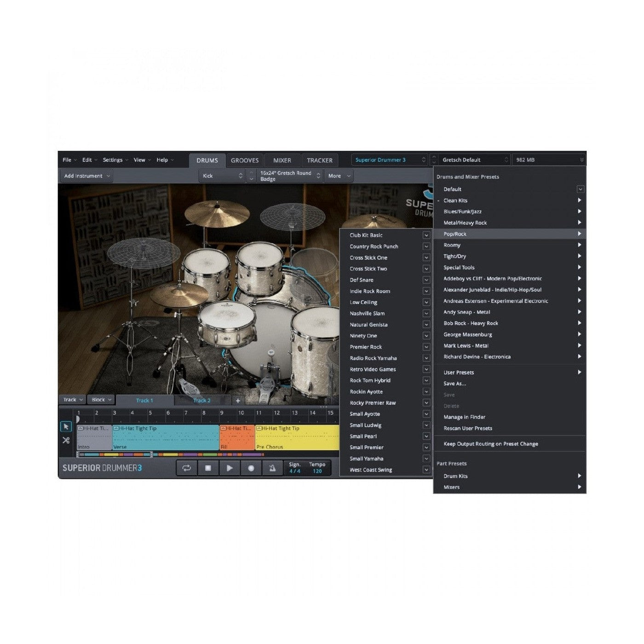The height and width of the screenshot is (644, 644).
Task: Open download arrow for Club Kit Basic
Action: coord(426,235)
